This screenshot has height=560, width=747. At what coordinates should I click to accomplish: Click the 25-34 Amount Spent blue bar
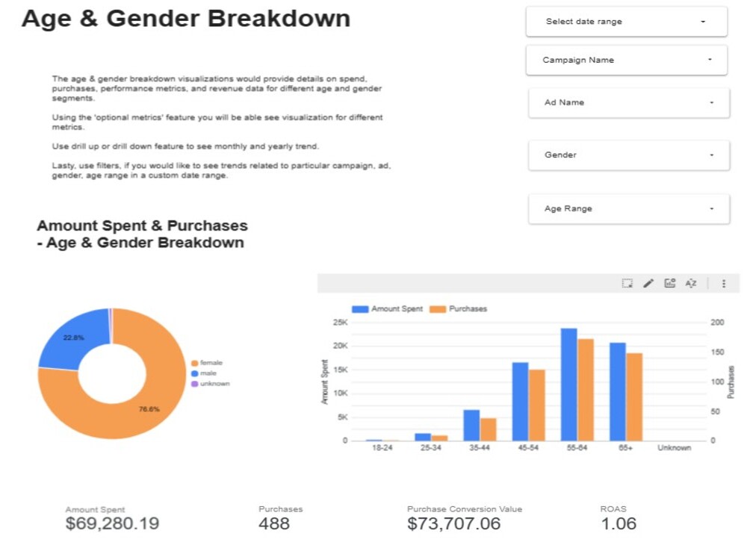coord(423,437)
